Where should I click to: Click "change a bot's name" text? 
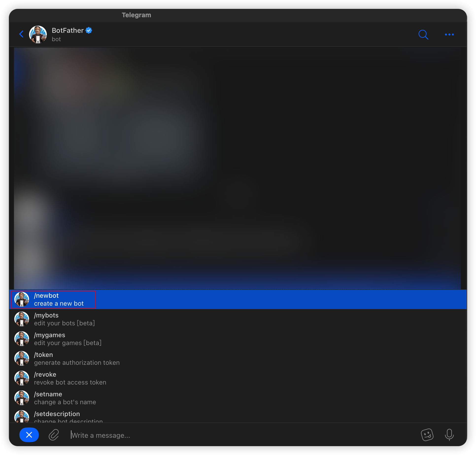point(65,402)
